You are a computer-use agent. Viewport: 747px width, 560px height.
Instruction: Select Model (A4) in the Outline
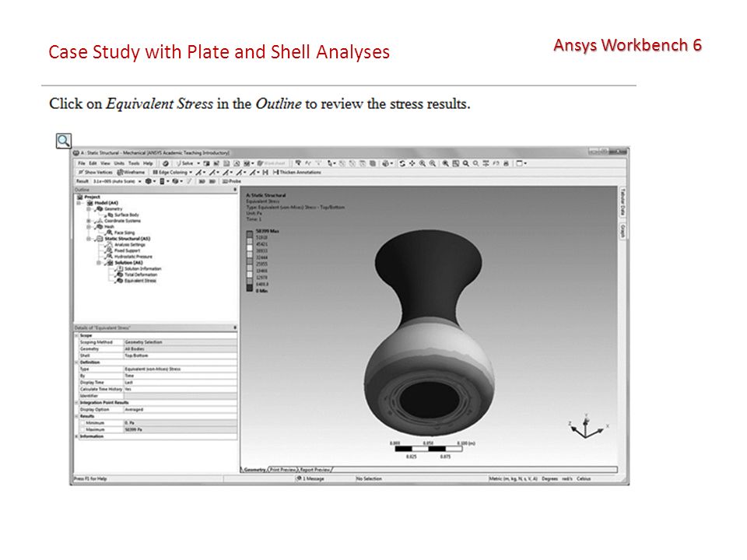point(106,203)
